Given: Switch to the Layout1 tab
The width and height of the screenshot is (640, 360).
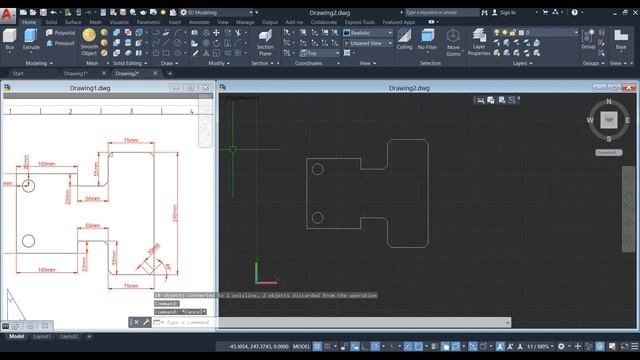Looking at the screenshot, I should pos(42,337).
